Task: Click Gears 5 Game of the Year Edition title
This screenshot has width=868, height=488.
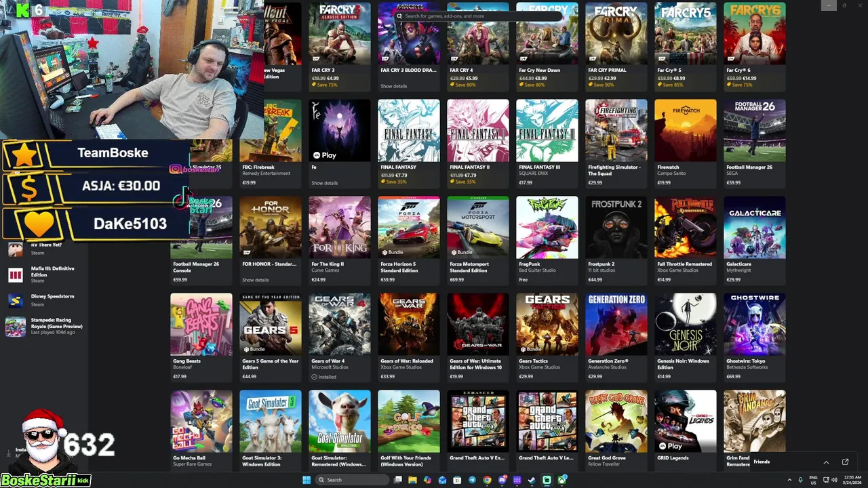Action: (x=270, y=364)
